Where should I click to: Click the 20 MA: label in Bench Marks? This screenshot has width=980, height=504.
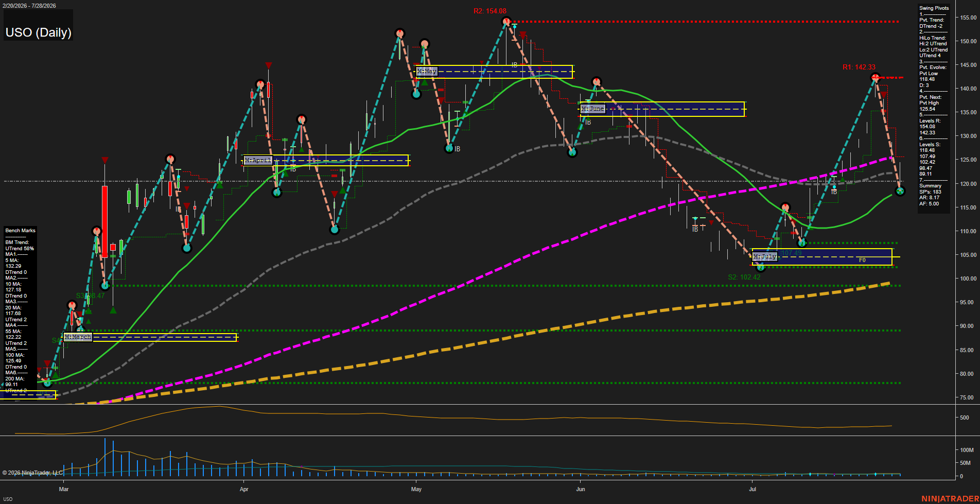coord(13,308)
